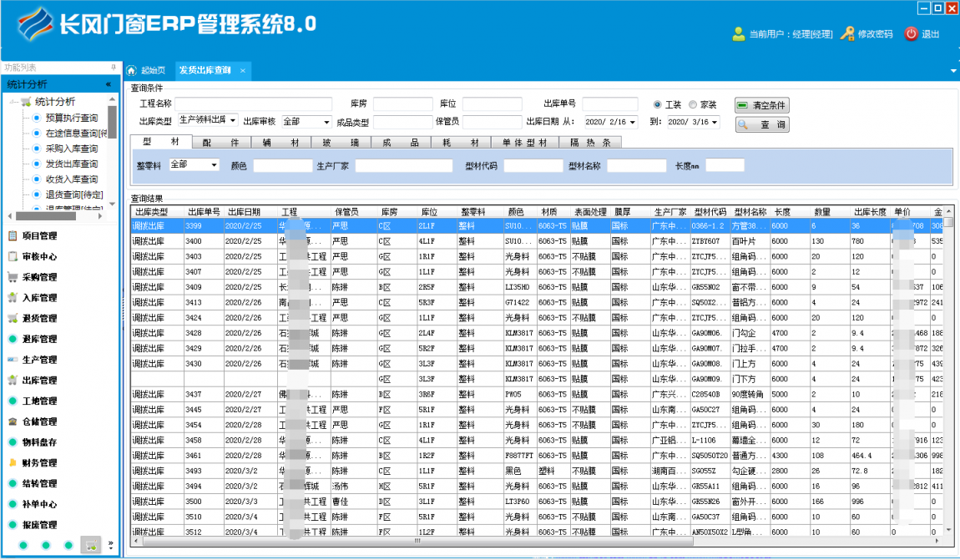The width and height of the screenshot is (960, 560).
Task: Open 仓储管理 warehouse module
Action: tap(38, 421)
